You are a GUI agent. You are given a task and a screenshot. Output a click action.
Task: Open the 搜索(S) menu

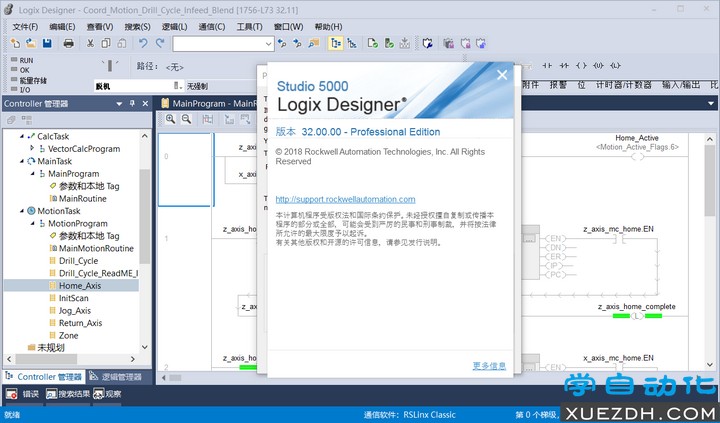(x=137, y=27)
